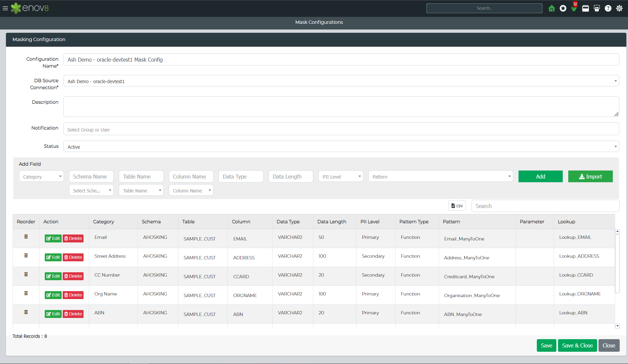Open the presentation board icon
Viewport: 628px width, 364px height.
597,8
